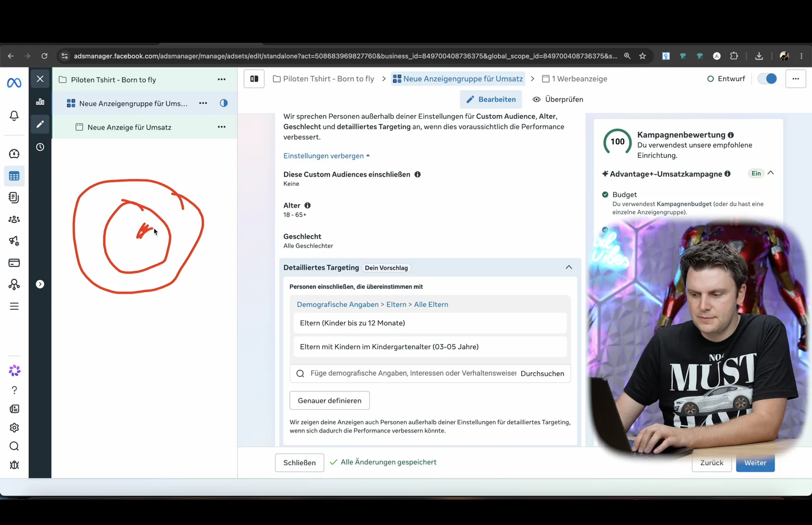Click the Meta logo icon
Image resolution: width=812 pixels, height=525 pixels.
click(x=14, y=83)
